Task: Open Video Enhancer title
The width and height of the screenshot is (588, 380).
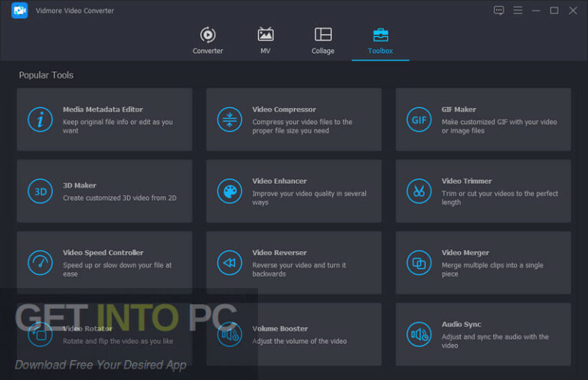Action: [279, 181]
